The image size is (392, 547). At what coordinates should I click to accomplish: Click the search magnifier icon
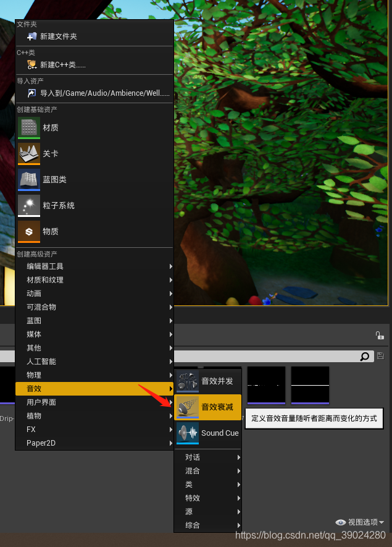tap(364, 356)
